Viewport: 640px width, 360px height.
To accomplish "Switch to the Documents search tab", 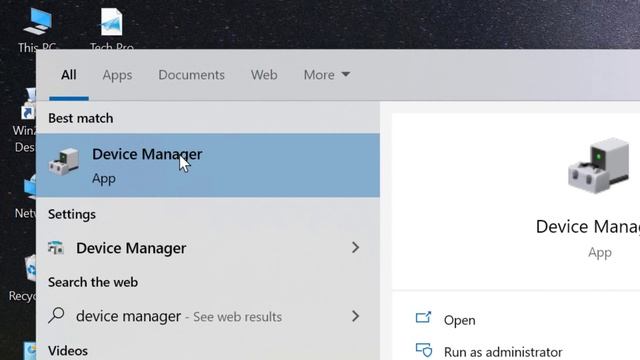I will pyautogui.click(x=191, y=75).
